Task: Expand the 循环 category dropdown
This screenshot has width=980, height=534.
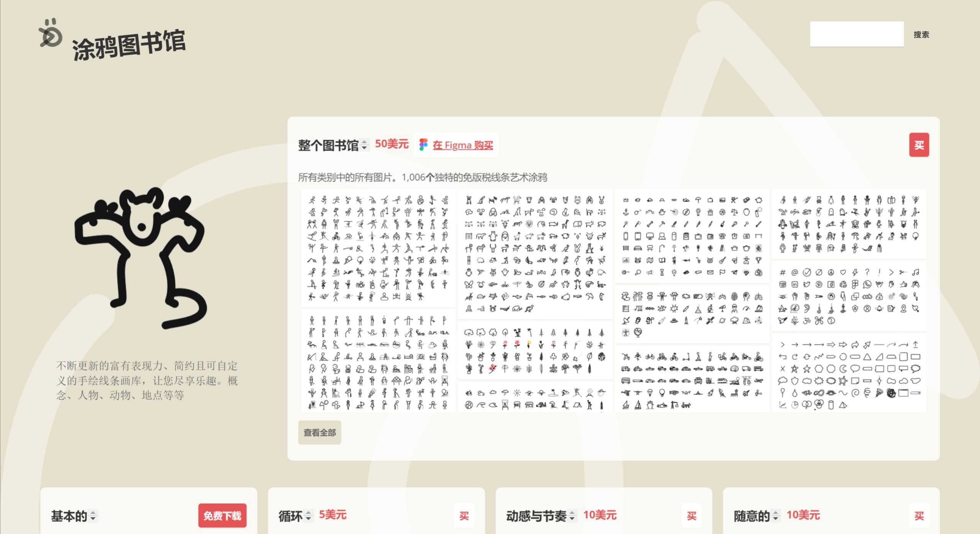Action: 308,516
